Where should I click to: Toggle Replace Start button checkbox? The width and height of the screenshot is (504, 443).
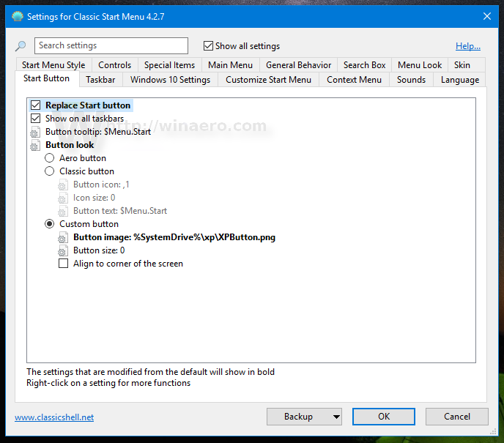point(35,105)
